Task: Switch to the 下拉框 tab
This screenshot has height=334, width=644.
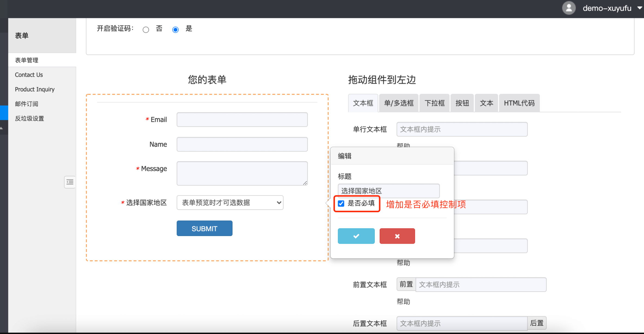Action: pyautogui.click(x=434, y=103)
